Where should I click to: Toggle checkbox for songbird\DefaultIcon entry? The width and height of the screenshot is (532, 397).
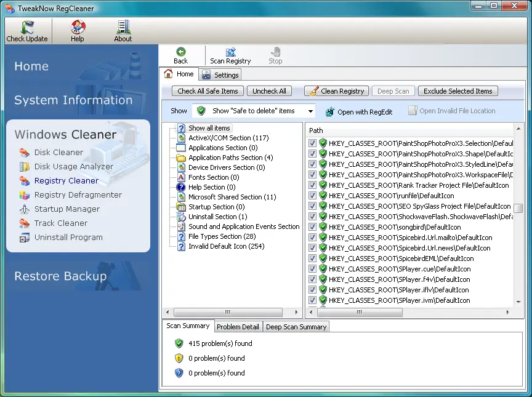pos(312,227)
